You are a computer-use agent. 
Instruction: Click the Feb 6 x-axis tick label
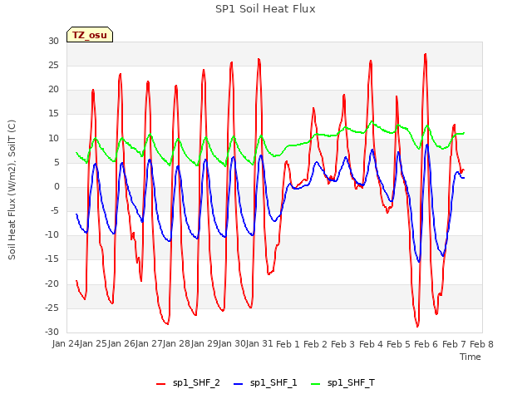[426, 344]
